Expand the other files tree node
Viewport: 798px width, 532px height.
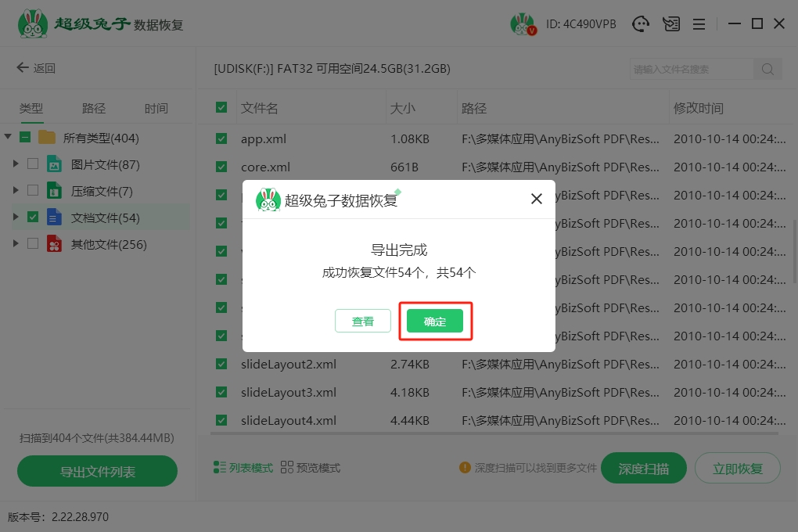(16, 244)
